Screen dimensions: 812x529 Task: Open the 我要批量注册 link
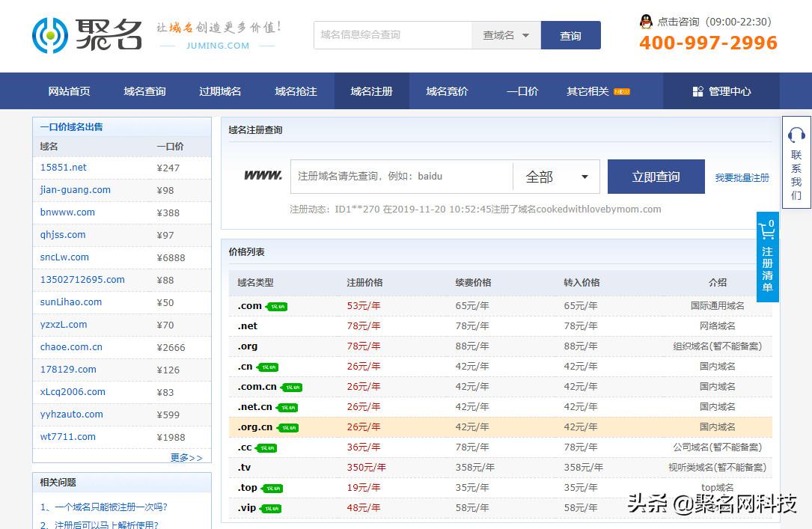742,177
